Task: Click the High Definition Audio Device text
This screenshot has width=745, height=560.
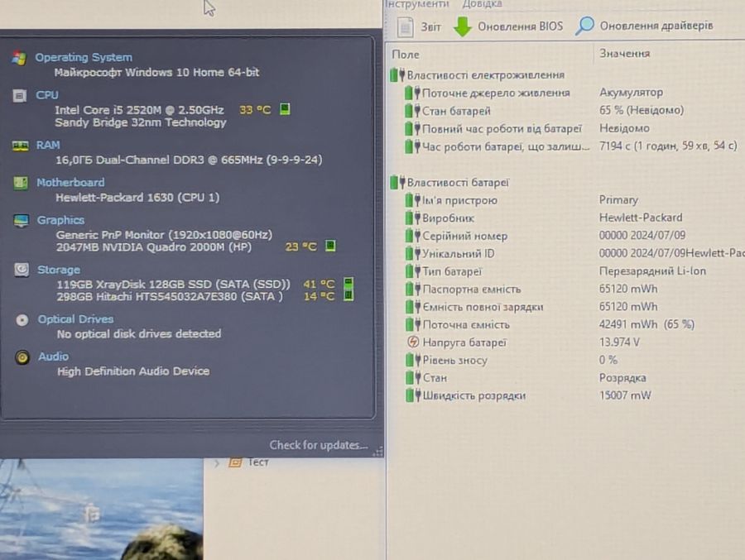Action: 133,371
